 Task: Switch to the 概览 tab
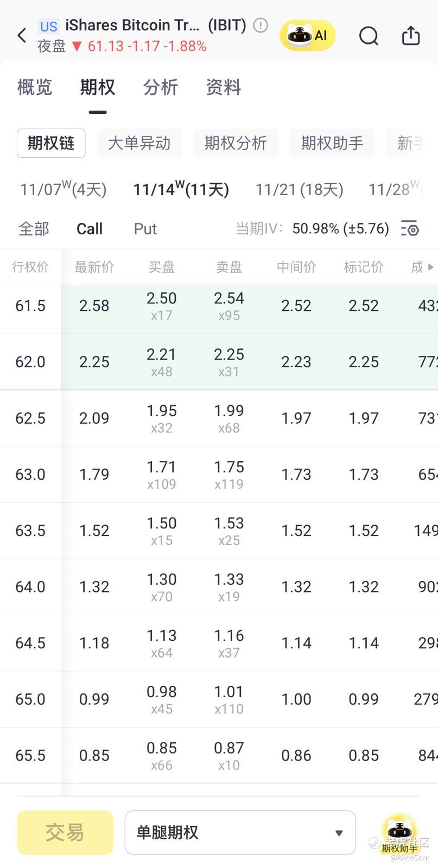(35, 87)
